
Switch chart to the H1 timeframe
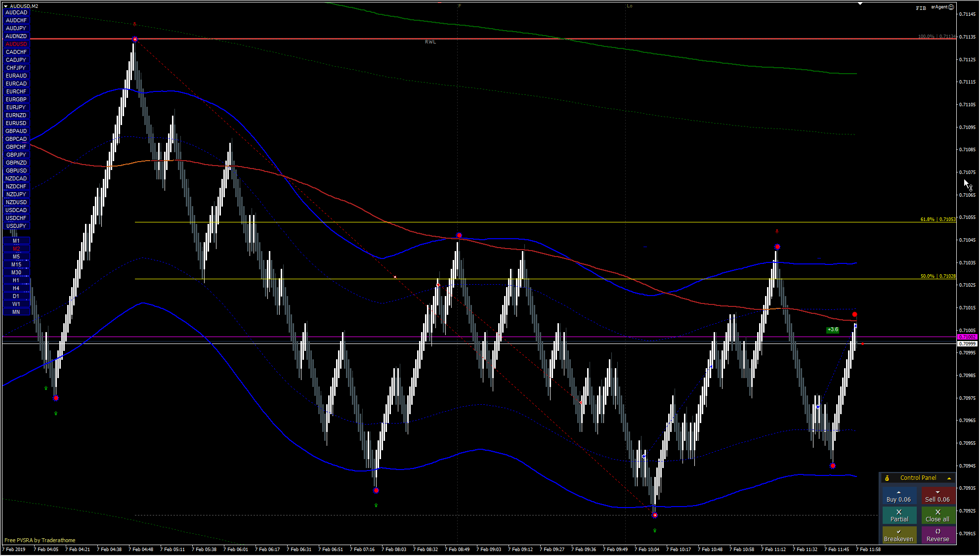pyautogui.click(x=16, y=280)
